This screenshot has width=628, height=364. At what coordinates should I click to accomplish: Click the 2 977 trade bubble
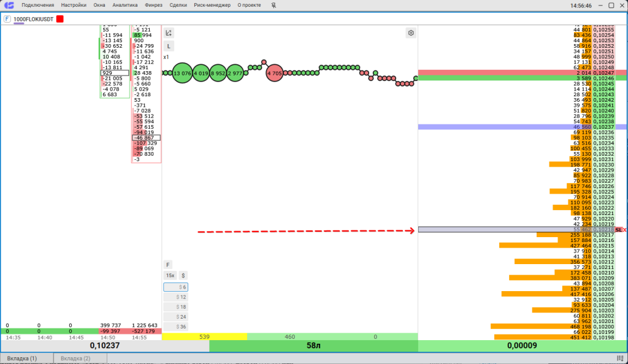click(x=235, y=73)
